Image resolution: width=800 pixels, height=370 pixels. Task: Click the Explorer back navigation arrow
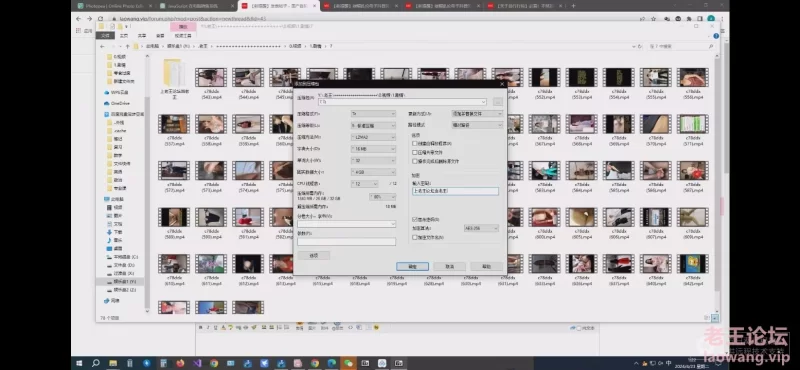102,46
